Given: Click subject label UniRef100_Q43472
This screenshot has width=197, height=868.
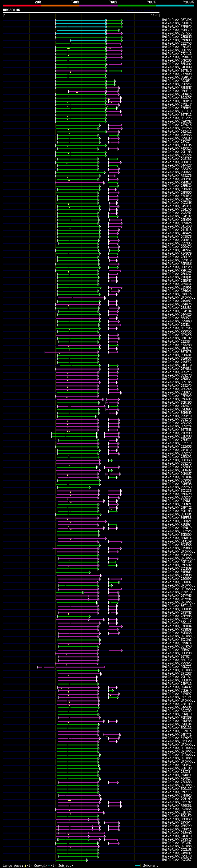Looking at the screenshot, I should coord(177,406).
